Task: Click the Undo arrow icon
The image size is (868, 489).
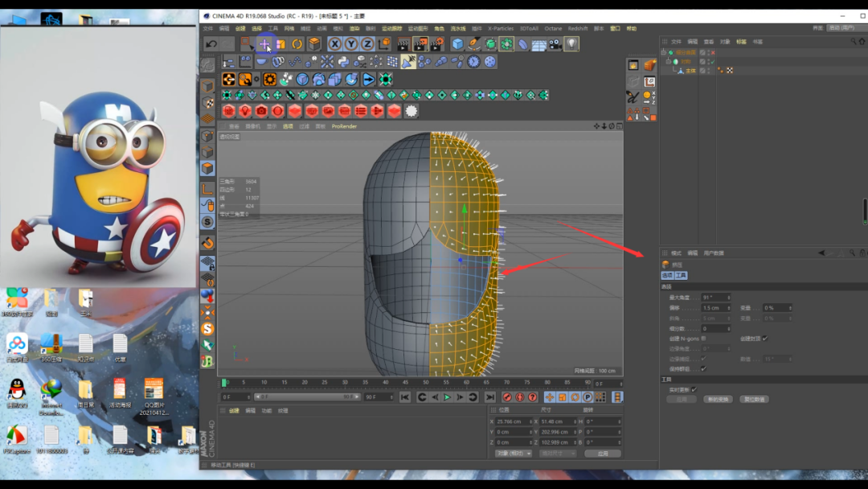Action: tap(211, 43)
